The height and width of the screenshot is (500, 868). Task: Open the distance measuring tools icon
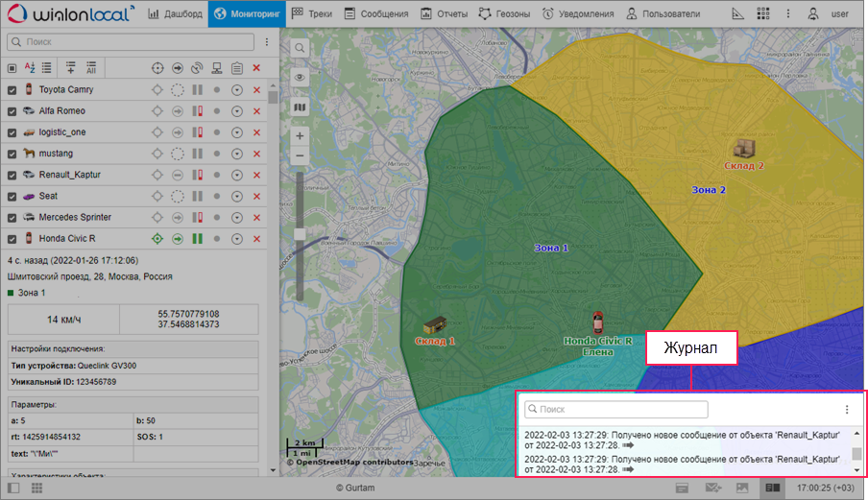pyautogui.click(x=737, y=14)
